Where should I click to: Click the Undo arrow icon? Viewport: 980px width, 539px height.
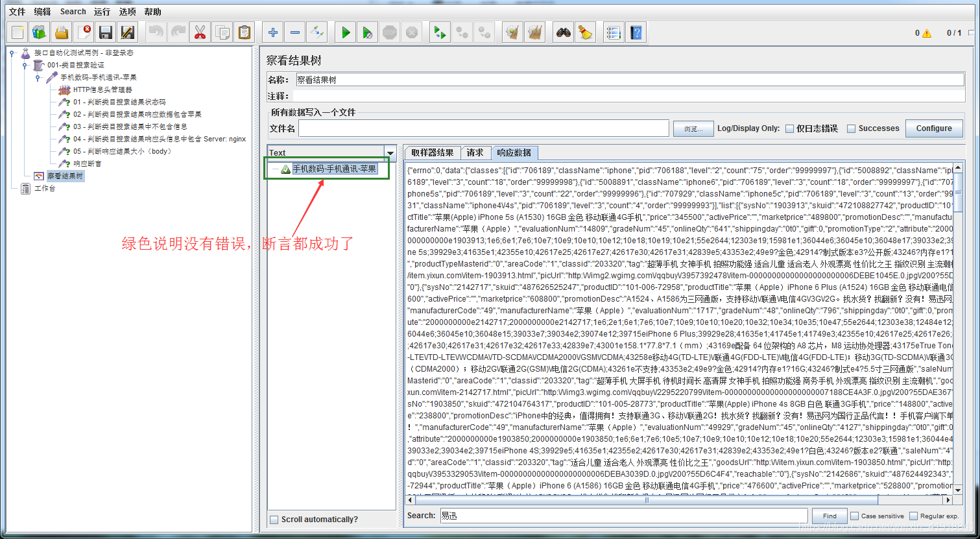point(156,32)
